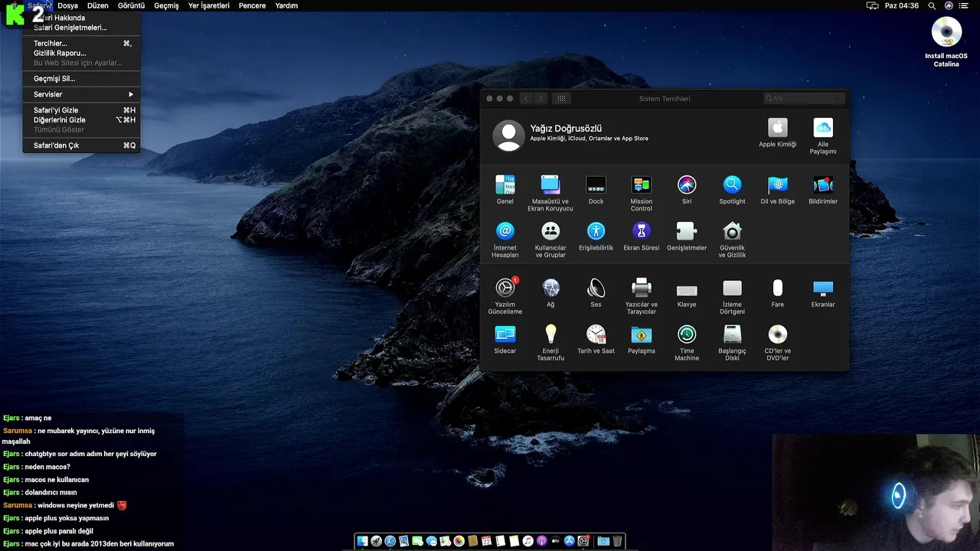
Task: Open the Genel preference pane
Action: tap(505, 191)
